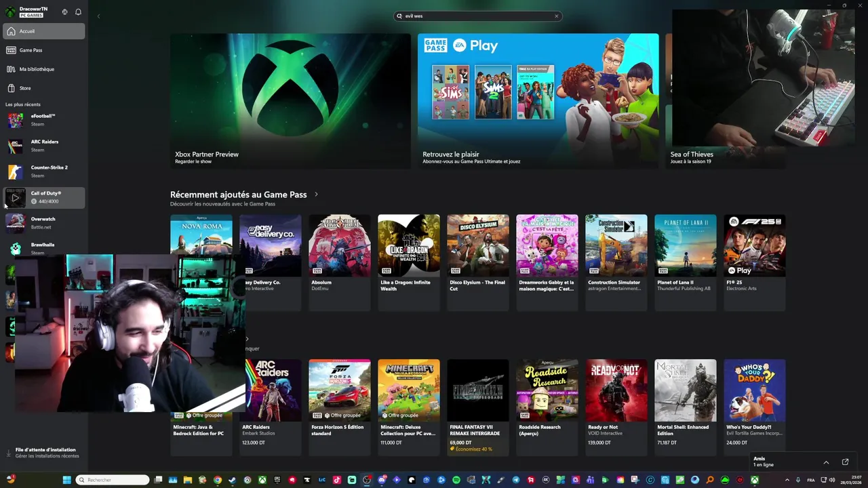This screenshot has width=868, height=488.
Task: Open the Xbox app taskbar icon at right
Action: click(755, 480)
